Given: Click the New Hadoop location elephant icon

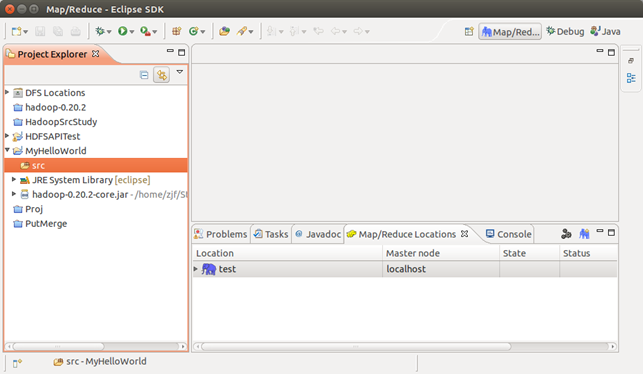Looking at the screenshot, I should tap(584, 234).
